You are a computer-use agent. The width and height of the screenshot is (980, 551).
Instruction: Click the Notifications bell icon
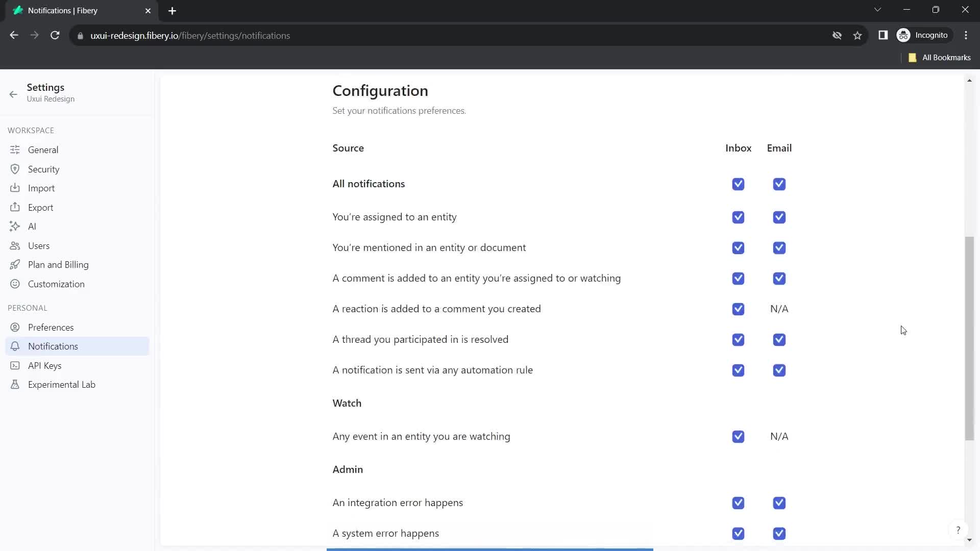click(x=15, y=346)
